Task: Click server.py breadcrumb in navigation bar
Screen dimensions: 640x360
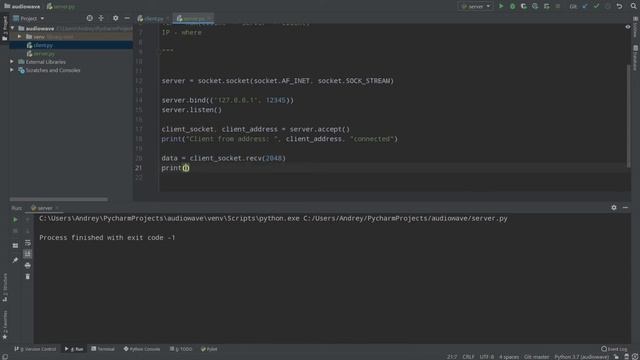Action: (x=61, y=7)
